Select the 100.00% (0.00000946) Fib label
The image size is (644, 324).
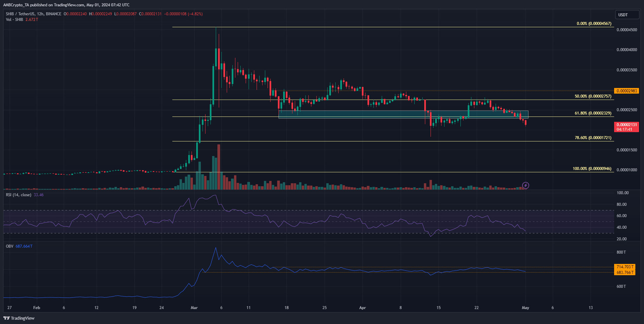click(592, 169)
